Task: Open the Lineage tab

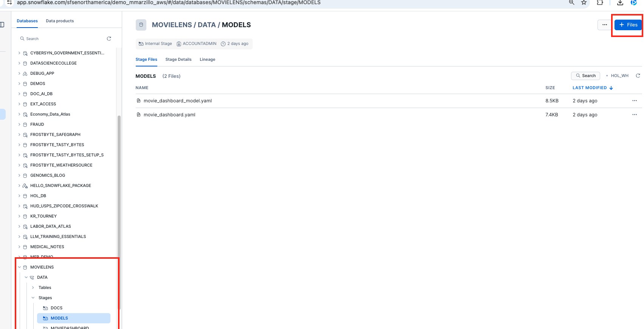Action: pos(208,60)
